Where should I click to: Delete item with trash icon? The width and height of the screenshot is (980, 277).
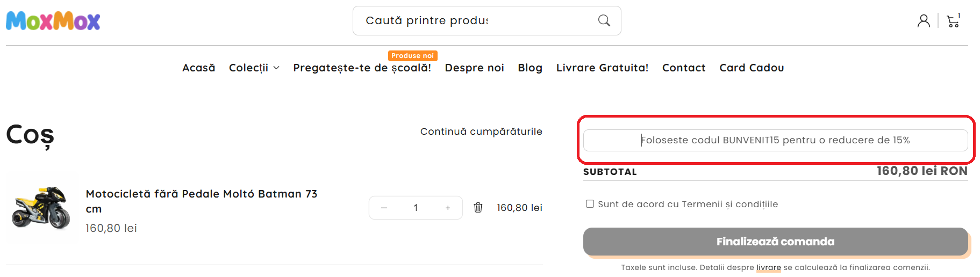click(x=478, y=208)
